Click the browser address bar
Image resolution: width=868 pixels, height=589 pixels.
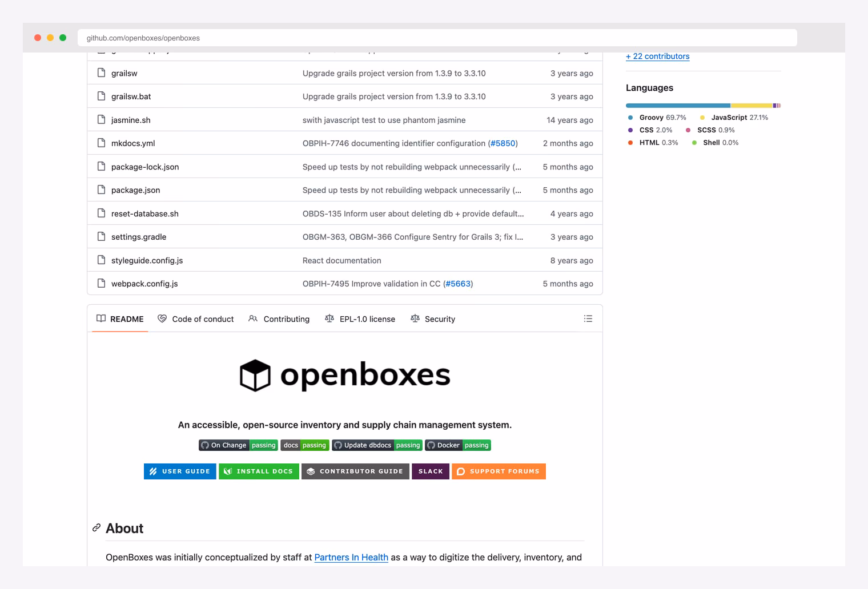tap(437, 38)
